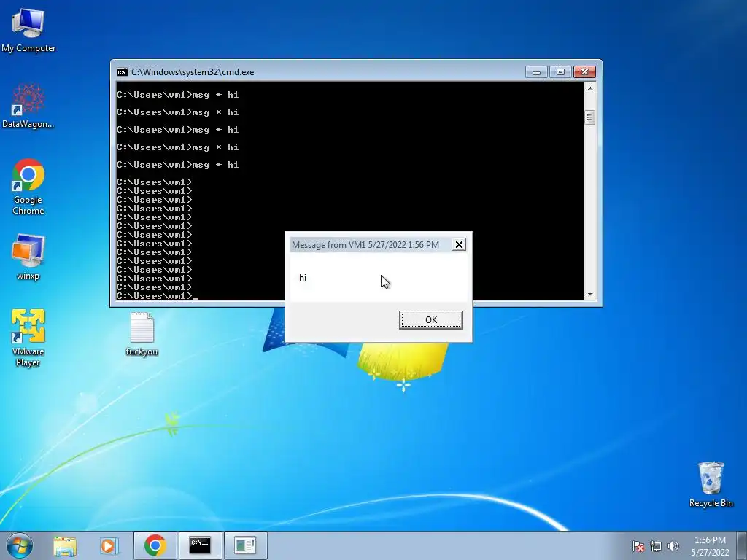Image resolution: width=747 pixels, height=560 pixels.
Task: Click the taskbar clock showing 1:56 PM
Action: (710, 546)
